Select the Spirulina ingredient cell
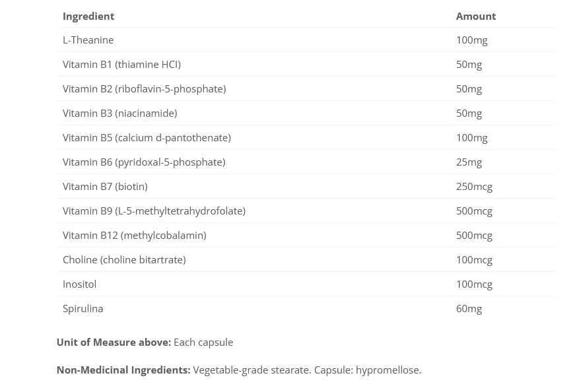Screen dimensions: 577x392 tap(83, 308)
